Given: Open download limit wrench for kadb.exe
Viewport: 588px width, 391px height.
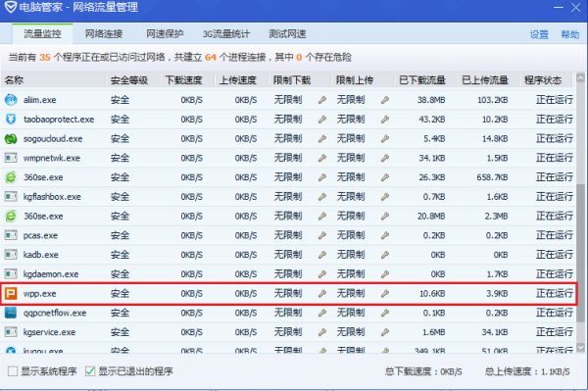Looking at the screenshot, I should click(322, 255).
